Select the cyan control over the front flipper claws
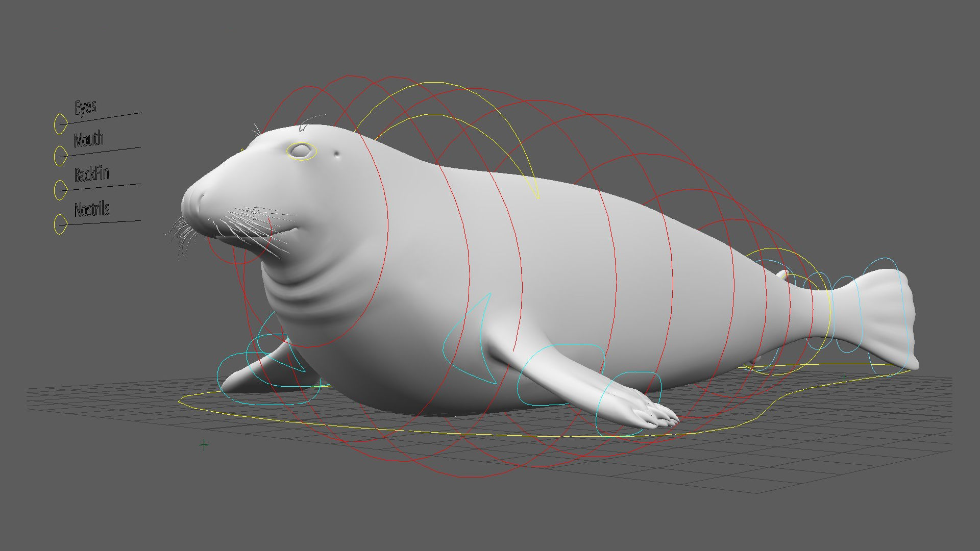Screen dimensions: 980x551 tap(629, 404)
